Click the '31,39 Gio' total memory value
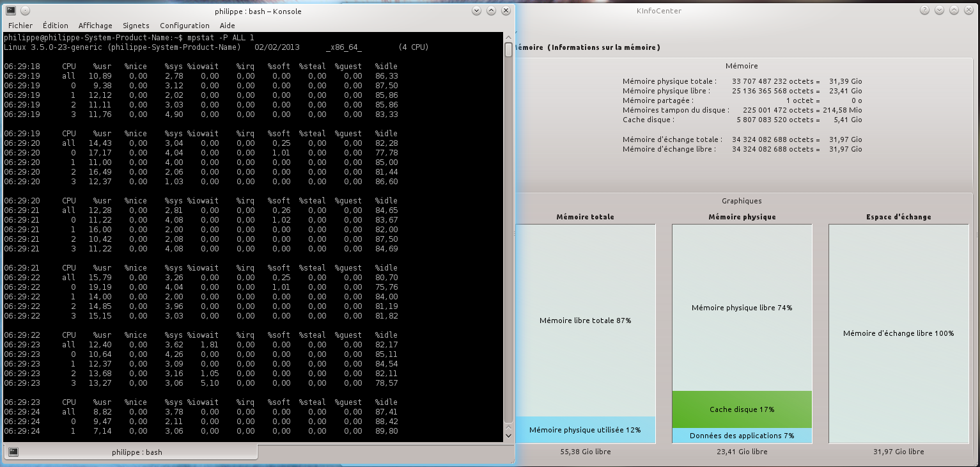980x467 pixels. tap(845, 82)
